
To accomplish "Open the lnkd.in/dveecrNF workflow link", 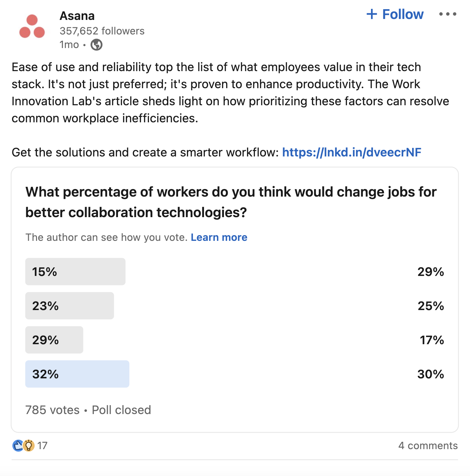I will click(351, 152).
